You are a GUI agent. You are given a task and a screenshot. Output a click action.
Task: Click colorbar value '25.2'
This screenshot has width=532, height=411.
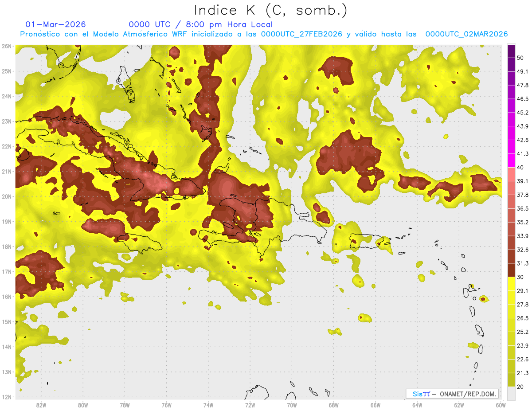(x=522, y=332)
